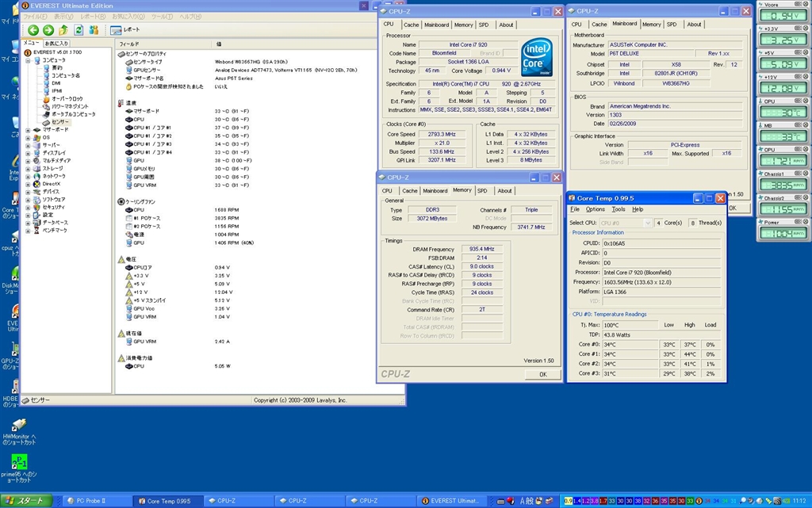Screen dimensions: 812x508
Task: Select the センサー item in EVEREST tree
Action: pyautogui.click(x=56, y=122)
